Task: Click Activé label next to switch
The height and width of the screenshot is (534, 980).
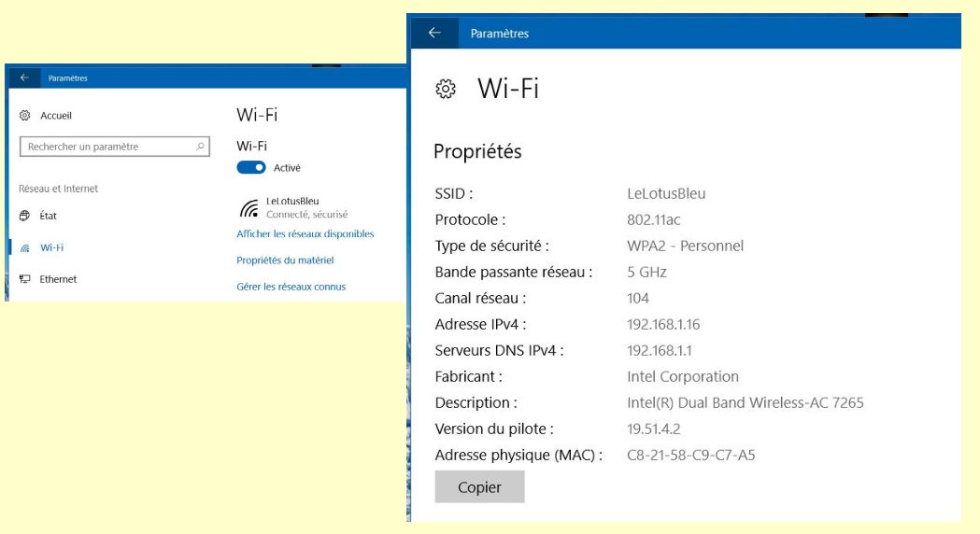Action: pos(287,168)
